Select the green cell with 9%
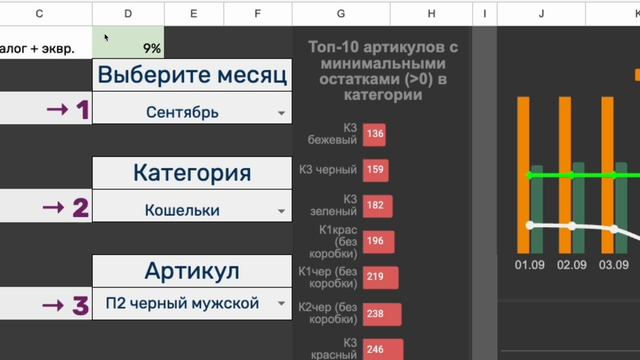This screenshot has height=360, width=640. tap(128, 42)
